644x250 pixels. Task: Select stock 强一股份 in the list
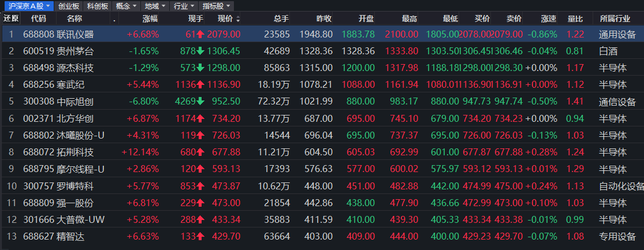(75, 203)
